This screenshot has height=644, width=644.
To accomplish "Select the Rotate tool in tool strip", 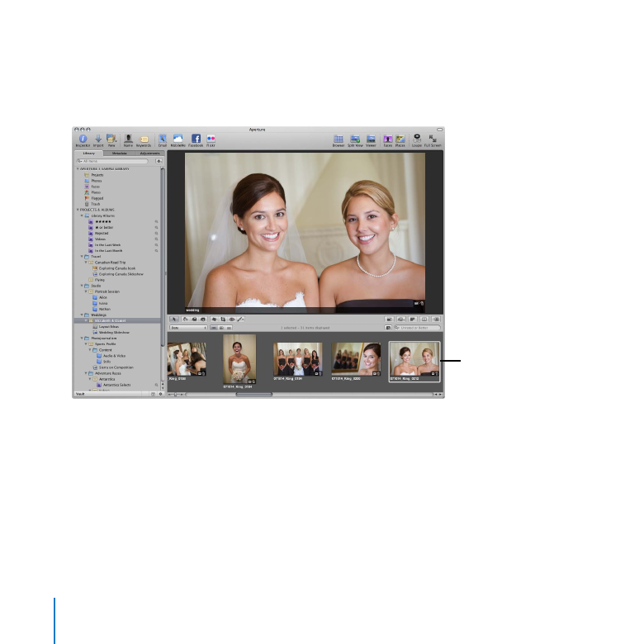I will (185, 320).
